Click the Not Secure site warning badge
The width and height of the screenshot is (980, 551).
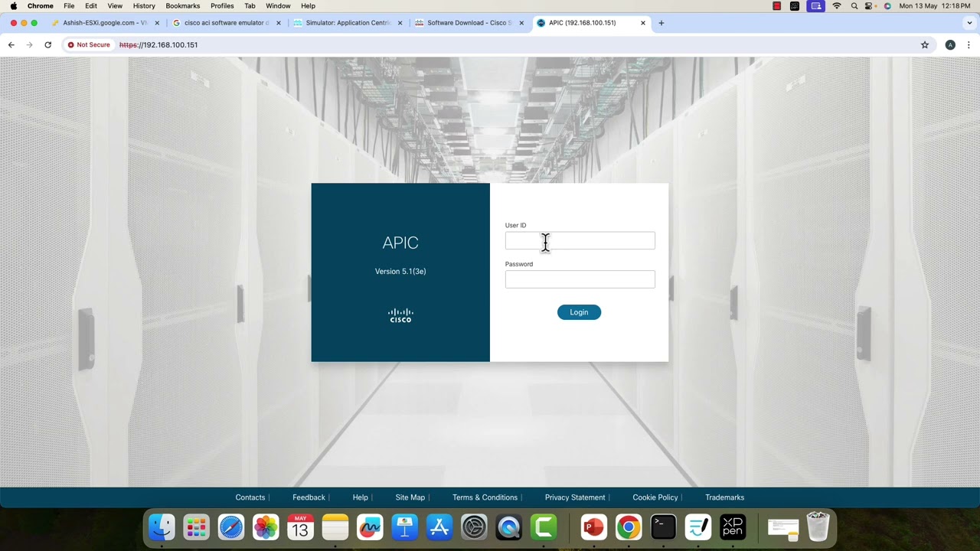point(89,45)
